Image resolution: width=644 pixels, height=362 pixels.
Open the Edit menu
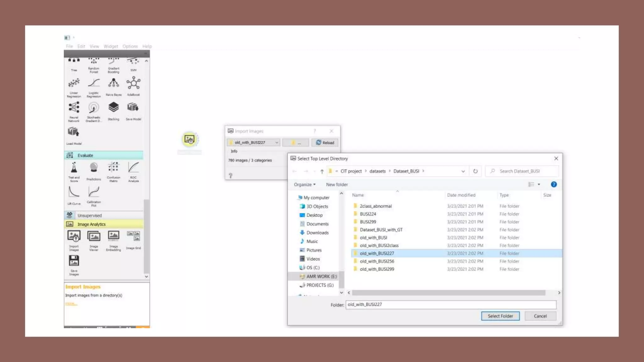81,46
